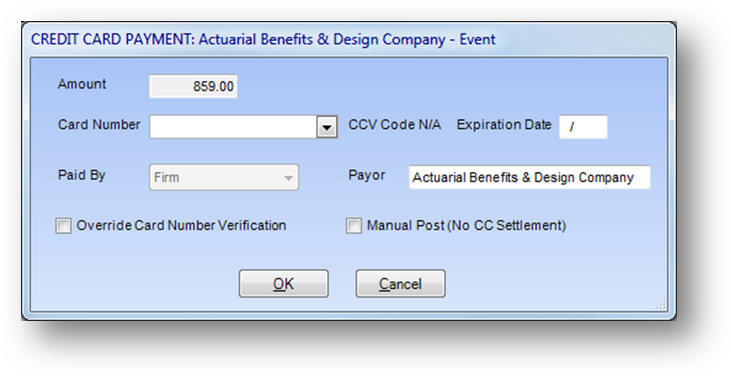Click the Manual Post (No CC Settlement) label text
Screen dimensions: 731x376
[466, 226]
